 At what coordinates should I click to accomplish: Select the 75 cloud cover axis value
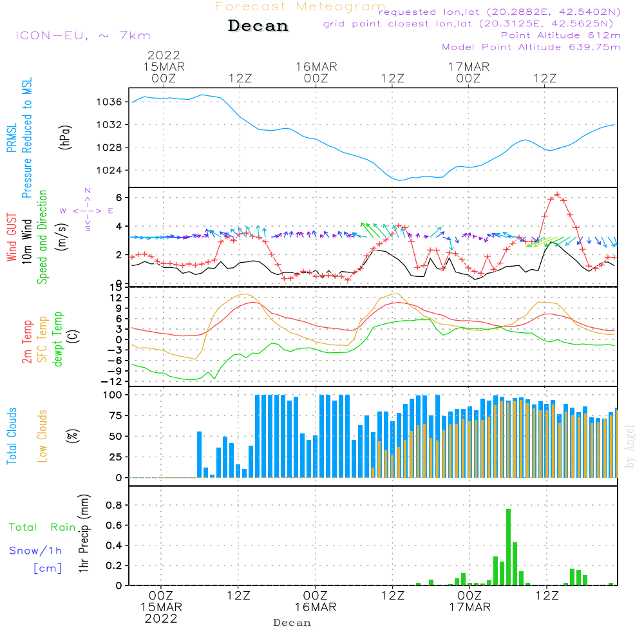click(116, 415)
